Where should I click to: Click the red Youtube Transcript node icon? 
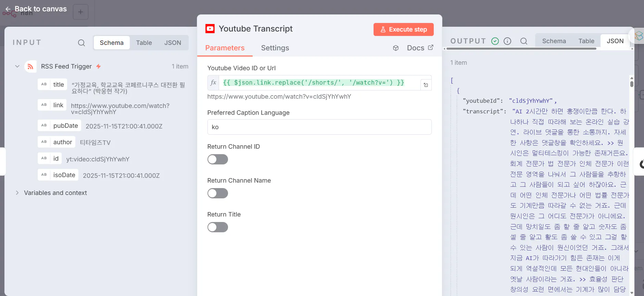tap(210, 29)
